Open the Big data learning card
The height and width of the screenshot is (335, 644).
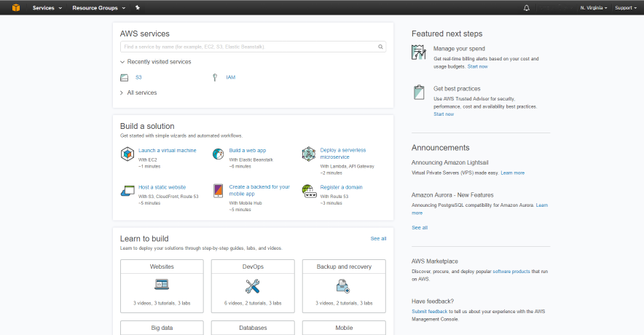(x=162, y=328)
